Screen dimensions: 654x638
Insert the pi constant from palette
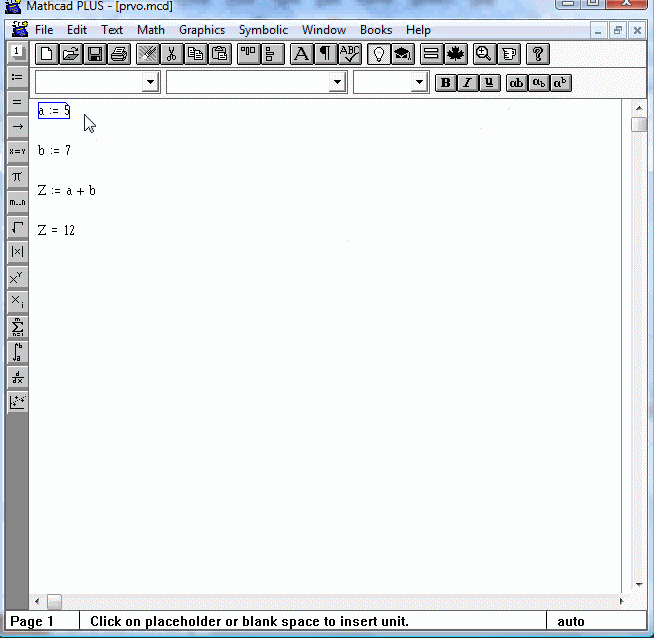tap(17, 177)
